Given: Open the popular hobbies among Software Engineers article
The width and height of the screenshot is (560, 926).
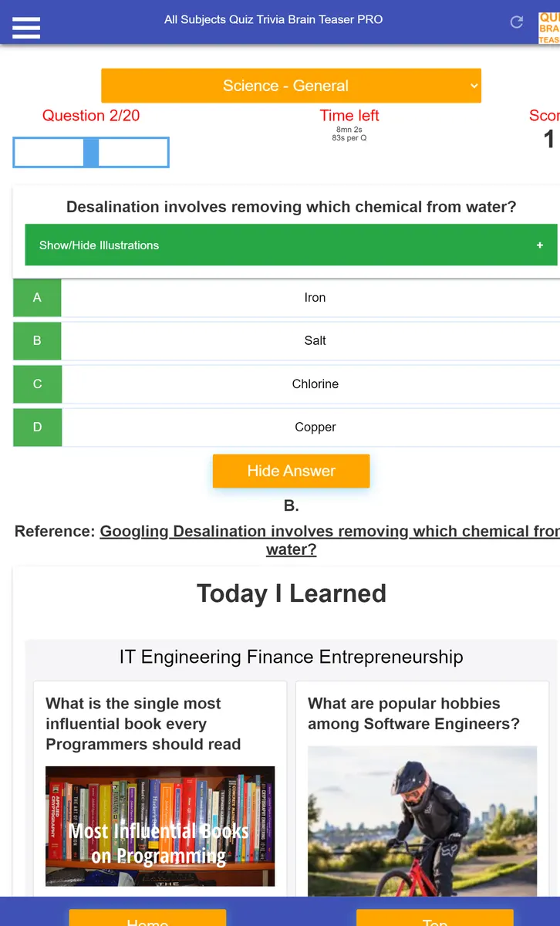Looking at the screenshot, I should tap(414, 714).
